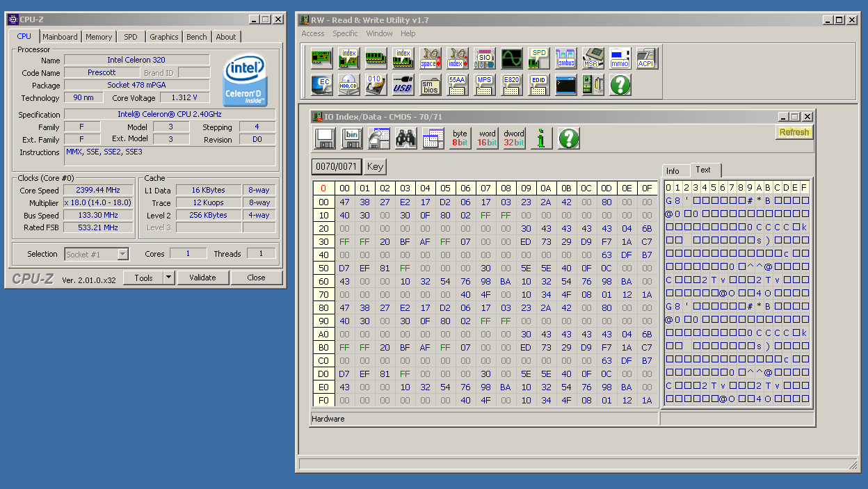Click the Close button in CPU-Z

[x=256, y=278]
